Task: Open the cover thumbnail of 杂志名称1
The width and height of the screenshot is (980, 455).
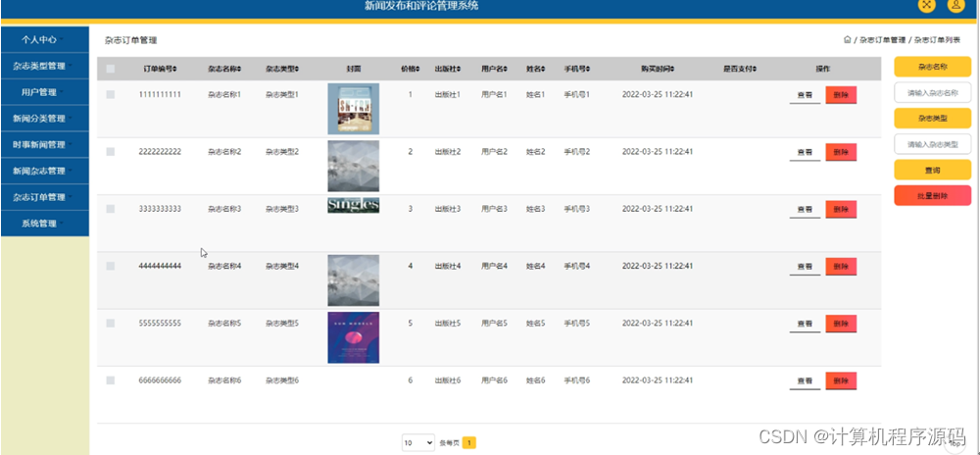Action: 353,109
